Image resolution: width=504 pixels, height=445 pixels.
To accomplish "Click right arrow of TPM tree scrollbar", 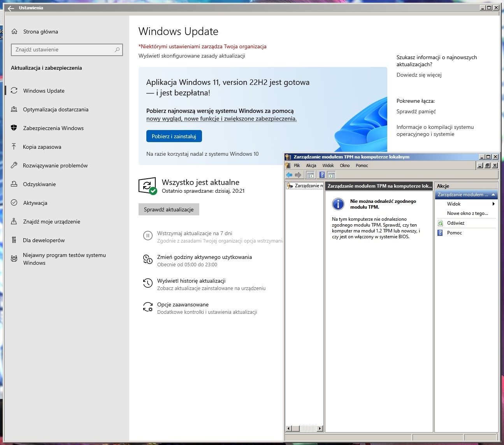I will [320, 429].
